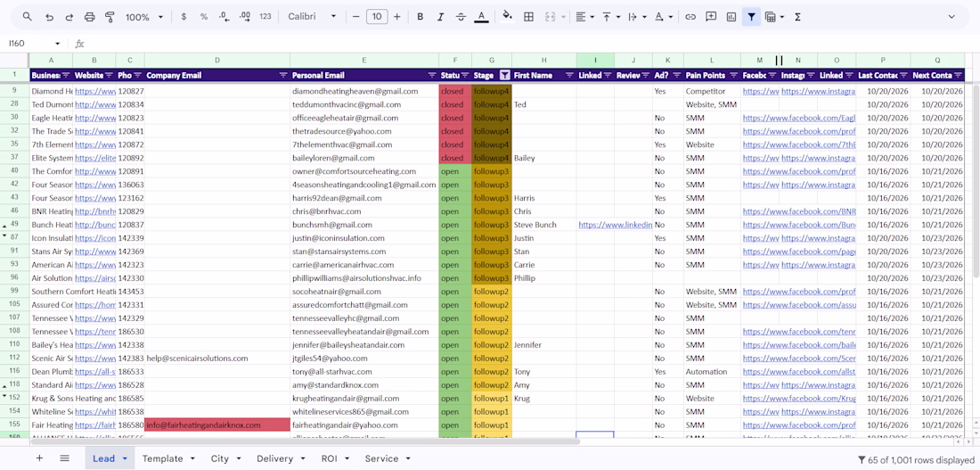Image resolution: width=980 pixels, height=470 pixels.
Task: Open the borders menu
Action: pos(528,17)
